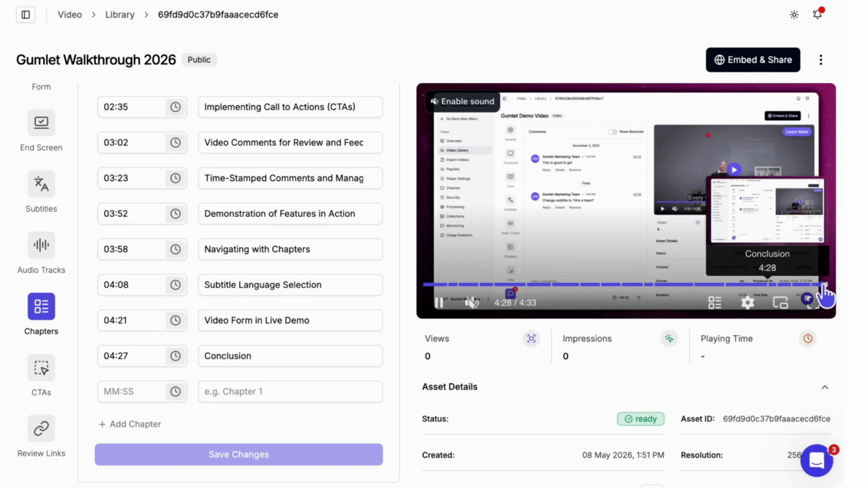This screenshot has width=868, height=488.
Task: Click Add Chapter
Action: 130,424
